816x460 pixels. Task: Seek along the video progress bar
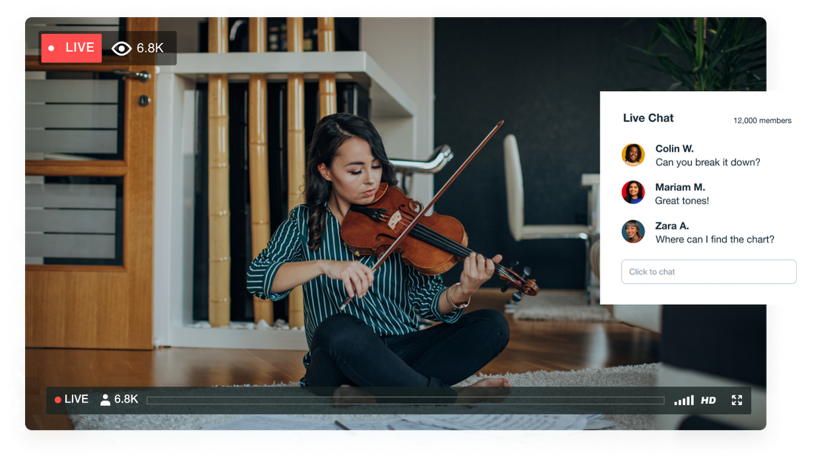pos(405,400)
